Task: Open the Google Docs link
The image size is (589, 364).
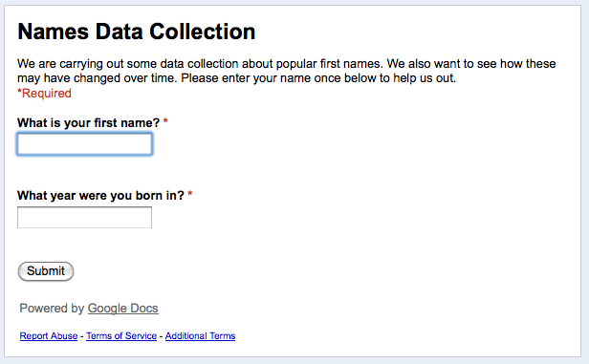Action: tap(122, 308)
